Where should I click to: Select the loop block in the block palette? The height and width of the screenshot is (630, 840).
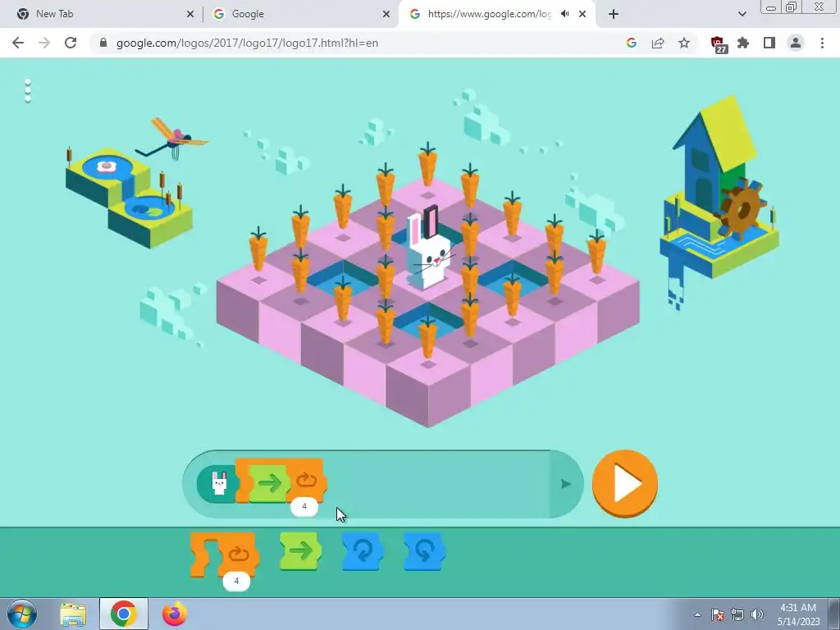[225, 555]
